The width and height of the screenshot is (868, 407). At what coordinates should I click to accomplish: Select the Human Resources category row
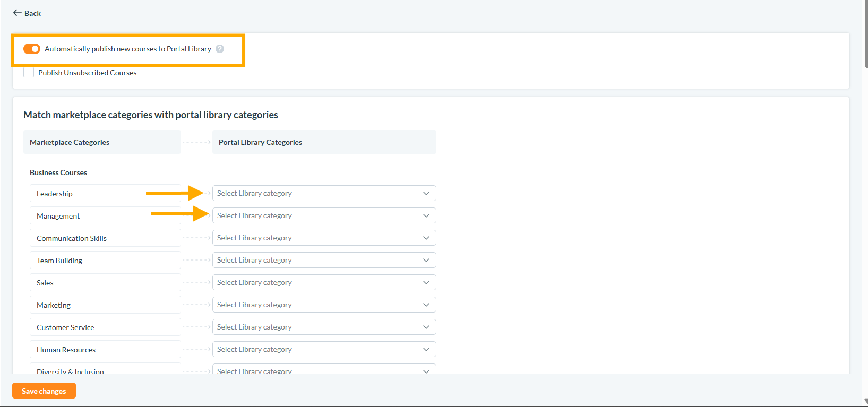point(105,349)
